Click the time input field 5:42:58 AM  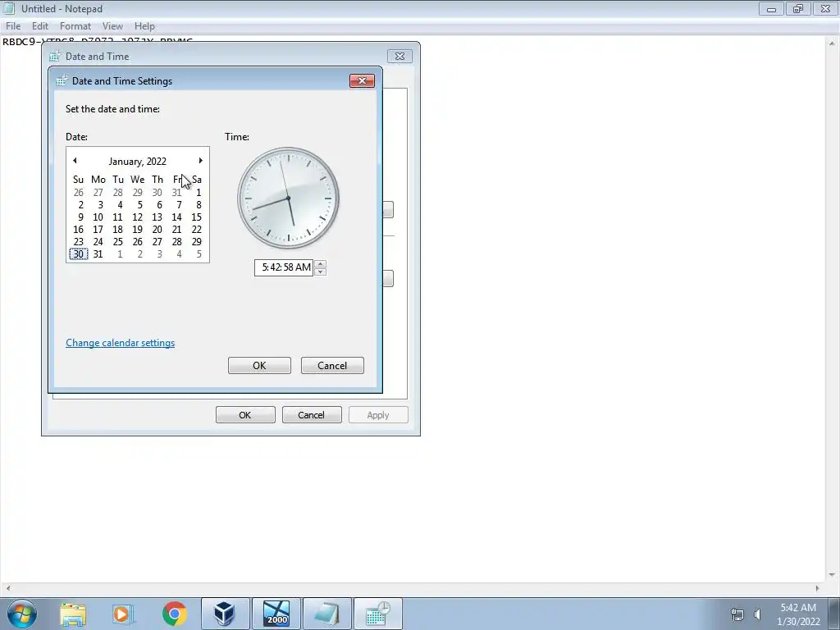tap(284, 267)
